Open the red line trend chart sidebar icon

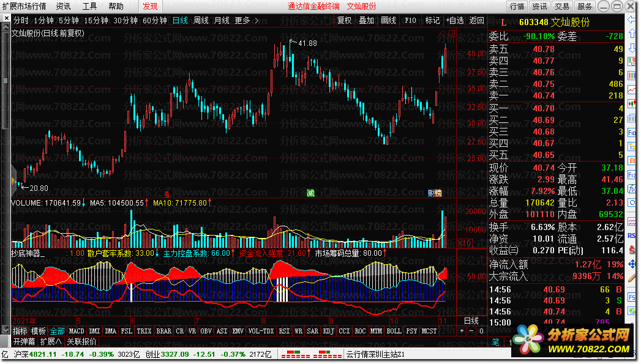[x=632, y=89]
